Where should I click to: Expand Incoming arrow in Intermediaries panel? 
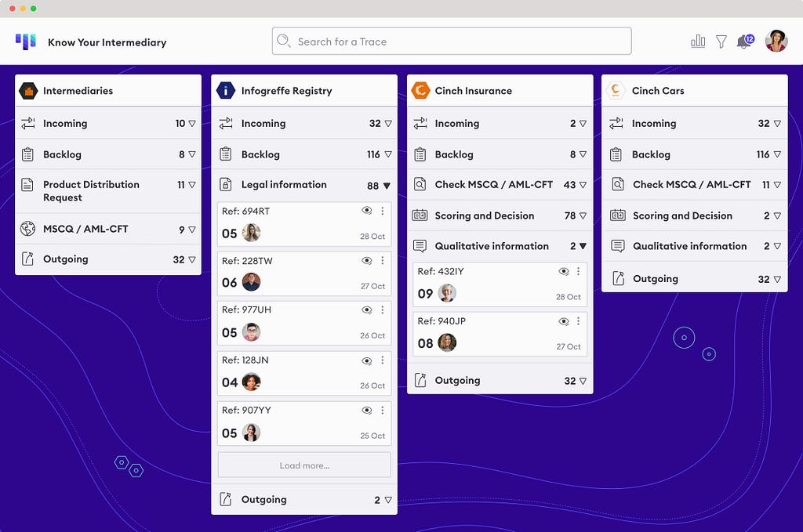(x=192, y=123)
